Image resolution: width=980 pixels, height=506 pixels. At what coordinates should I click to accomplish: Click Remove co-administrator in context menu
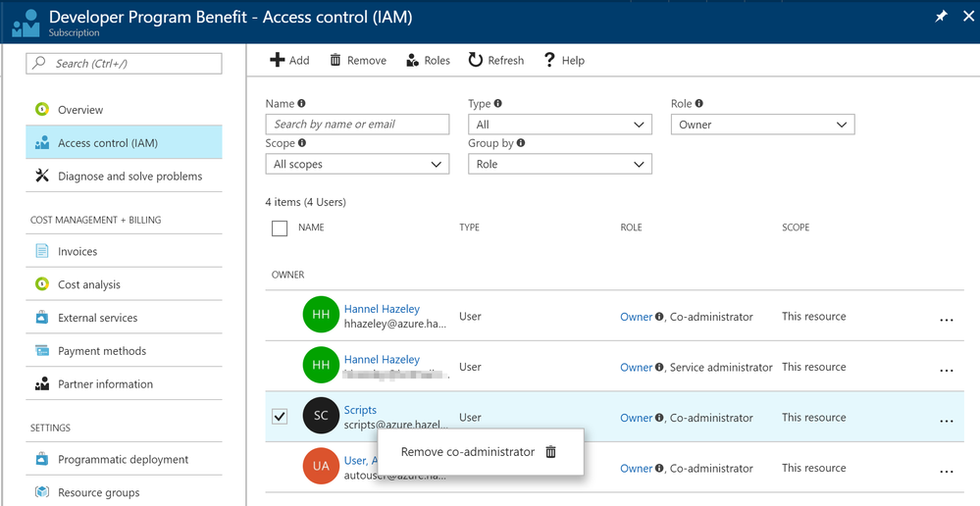point(468,452)
